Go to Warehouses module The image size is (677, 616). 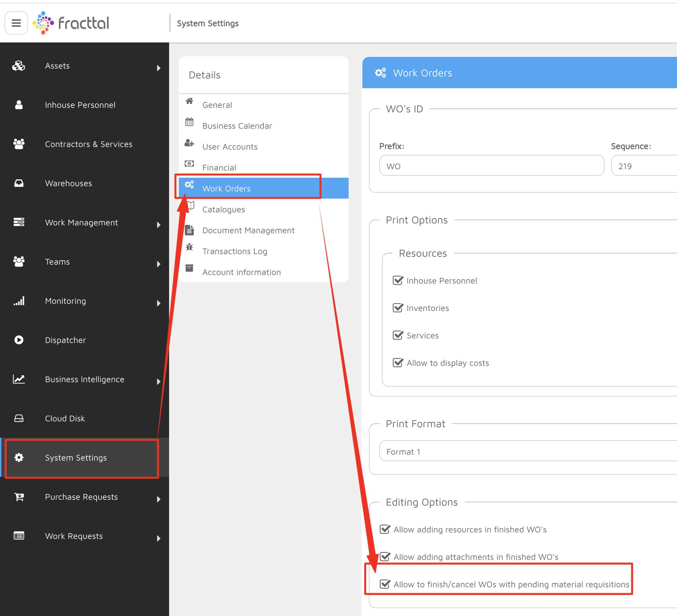[85, 183]
